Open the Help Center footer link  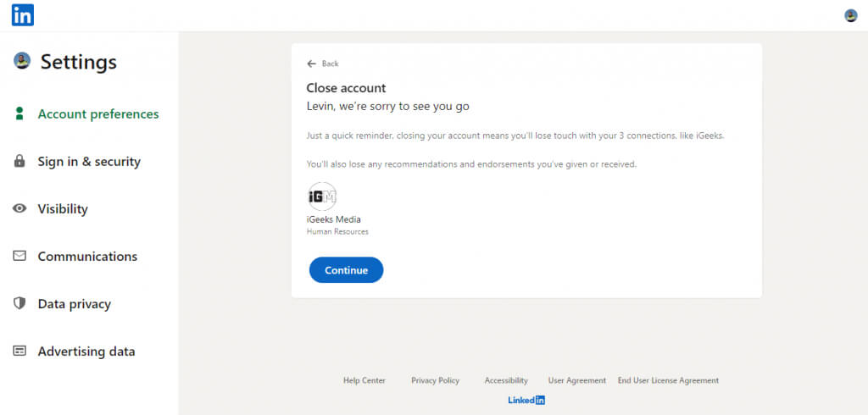[x=364, y=381]
